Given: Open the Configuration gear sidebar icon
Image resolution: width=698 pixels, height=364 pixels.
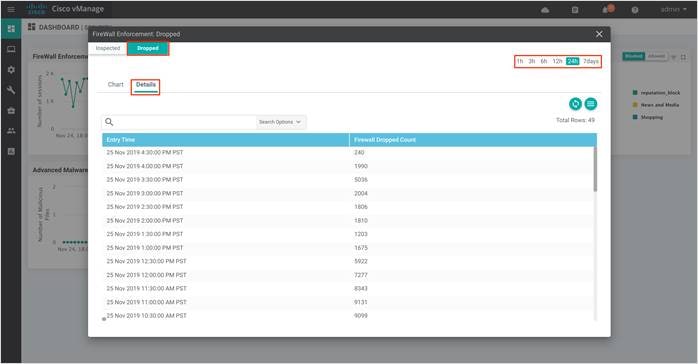Looking at the screenshot, I should point(11,70).
